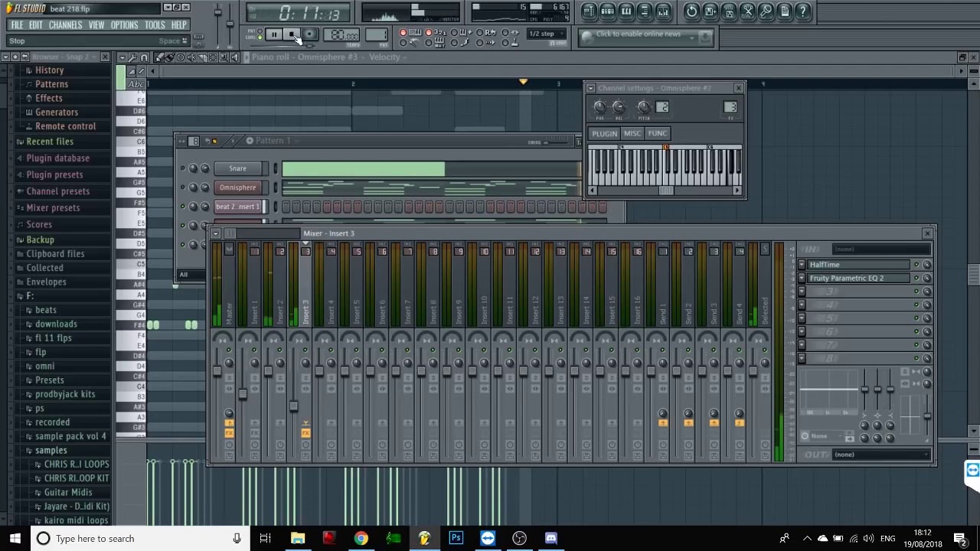Toggle the HalfTime effect slot on/off light

tap(916, 265)
